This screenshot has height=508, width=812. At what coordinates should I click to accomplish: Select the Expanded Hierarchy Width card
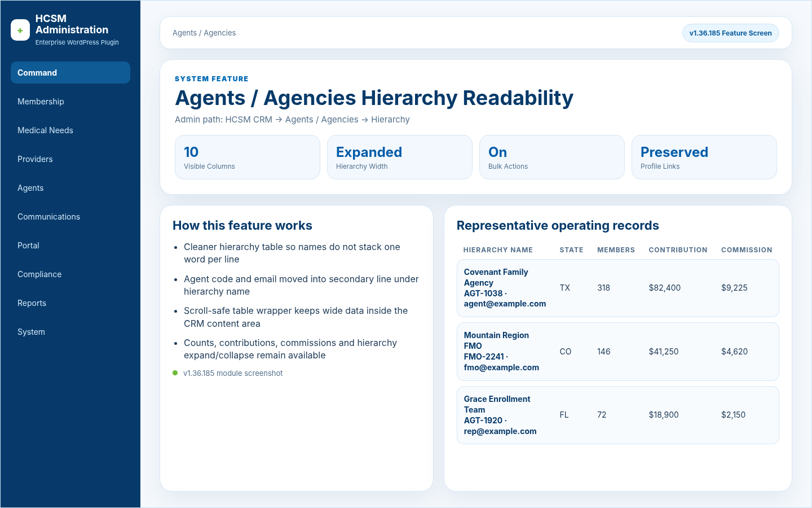pyautogui.click(x=400, y=157)
